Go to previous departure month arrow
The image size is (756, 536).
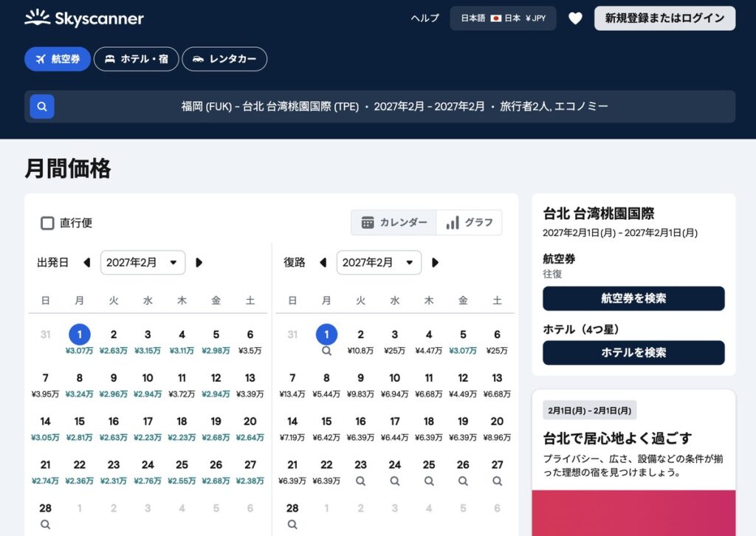coord(87,263)
